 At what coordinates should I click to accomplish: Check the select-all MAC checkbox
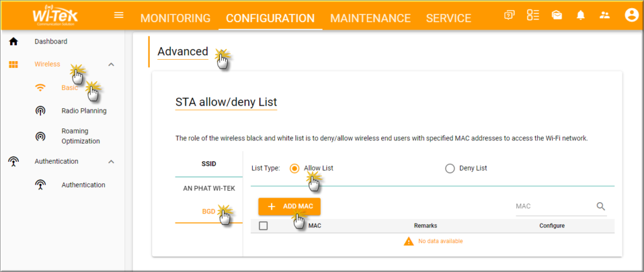[264, 225]
